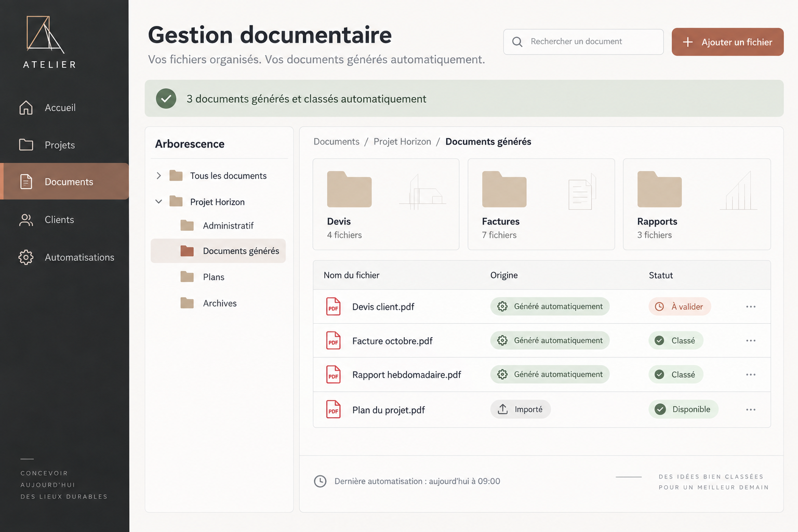798x532 pixels.
Task: Open the Devis folder card
Action: [x=386, y=204]
